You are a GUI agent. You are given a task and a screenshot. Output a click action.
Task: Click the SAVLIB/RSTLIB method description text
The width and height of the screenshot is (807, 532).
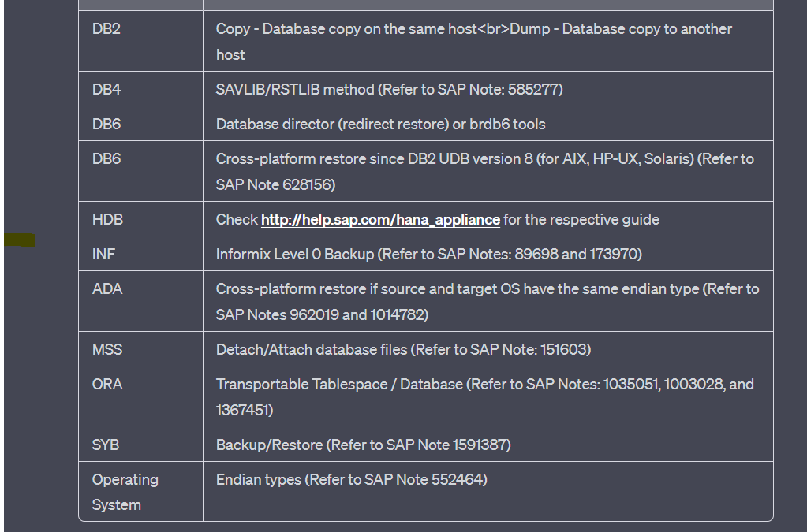389,89
